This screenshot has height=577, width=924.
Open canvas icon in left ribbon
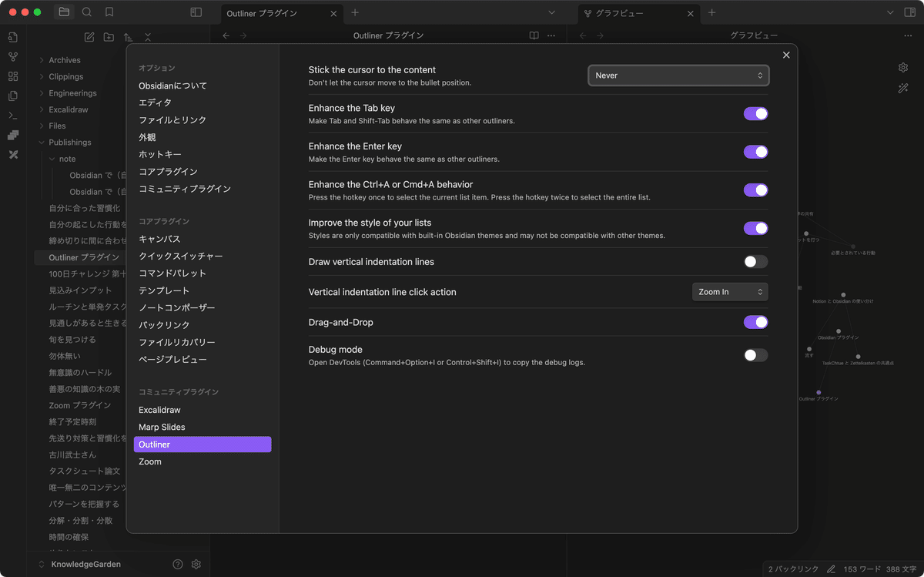pyautogui.click(x=13, y=76)
